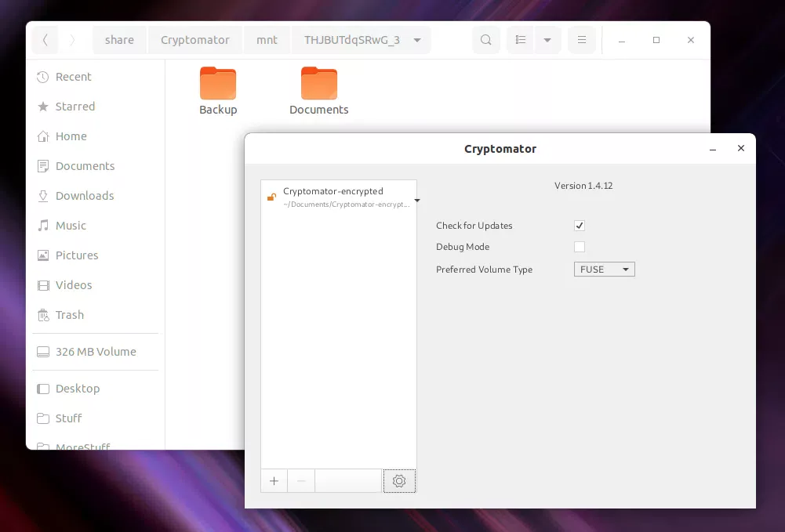
Task: Switch to list view icon in file manager
Action: coord(521,40)
